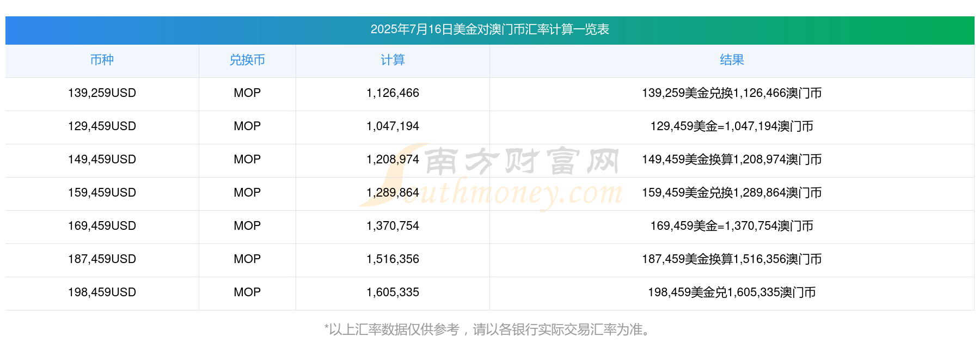The width and height of the screenshot is (980, 354).
Task: Select the 187,459USD cell
Action: pyautogui.click(x=102, y=259)
